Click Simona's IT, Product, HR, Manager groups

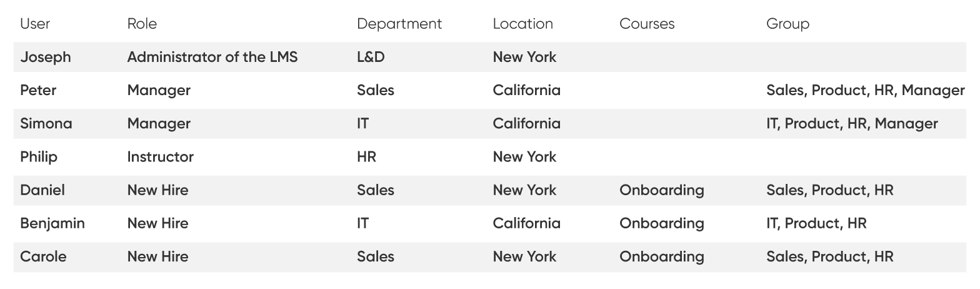pos(852,124)
